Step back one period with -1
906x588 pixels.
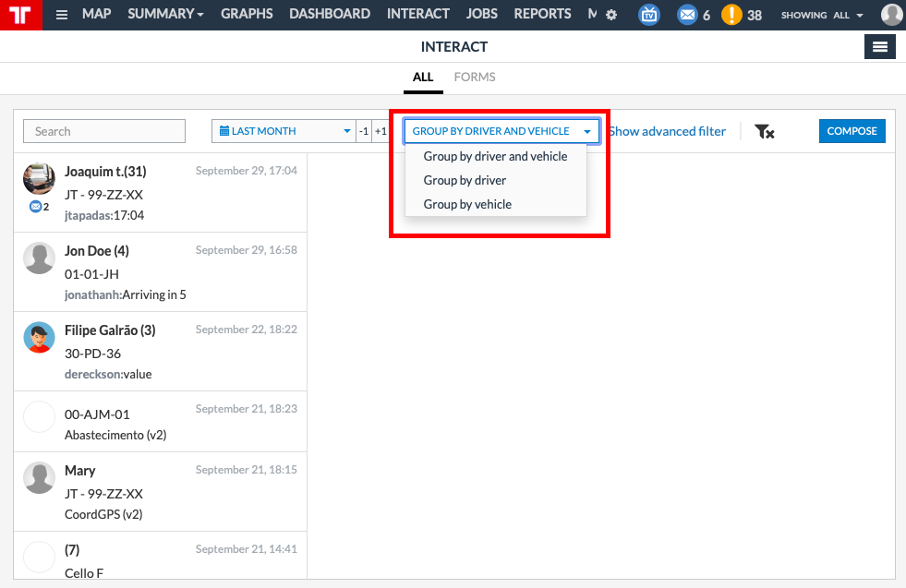click(x=364, y=131)
